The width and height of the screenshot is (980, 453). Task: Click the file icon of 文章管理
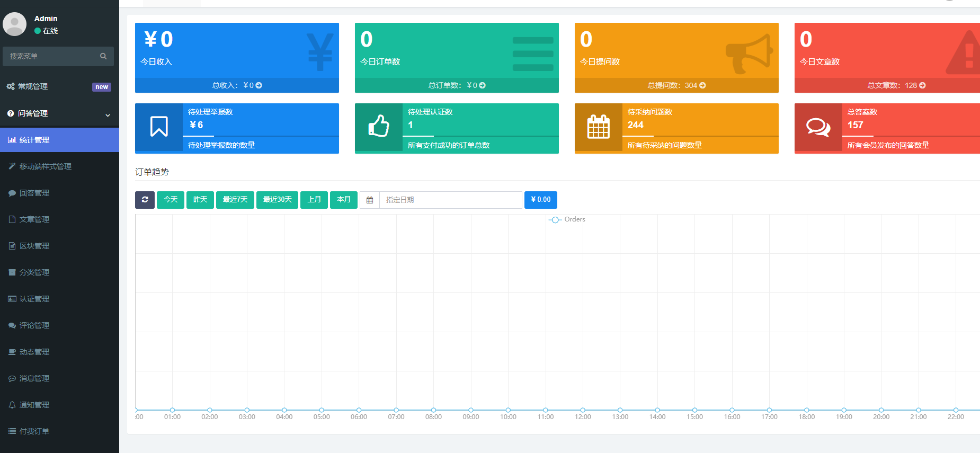(x=12, y=219)
